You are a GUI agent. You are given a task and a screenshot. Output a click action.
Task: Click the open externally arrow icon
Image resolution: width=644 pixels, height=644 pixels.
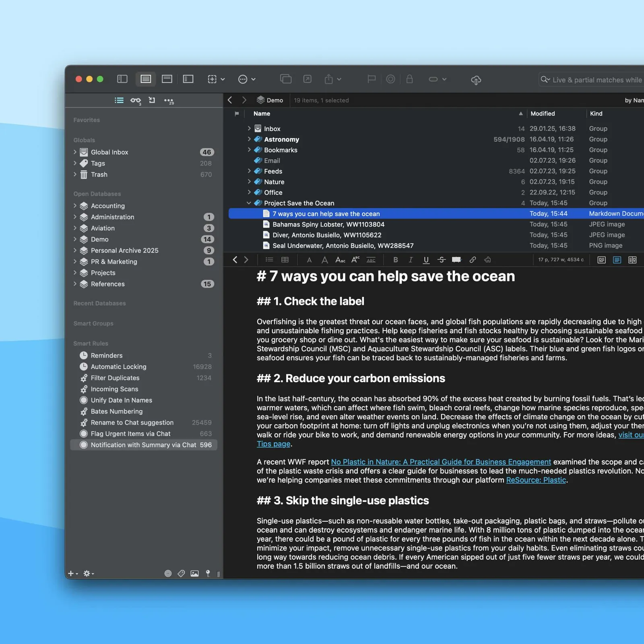(x=307, y=79)
